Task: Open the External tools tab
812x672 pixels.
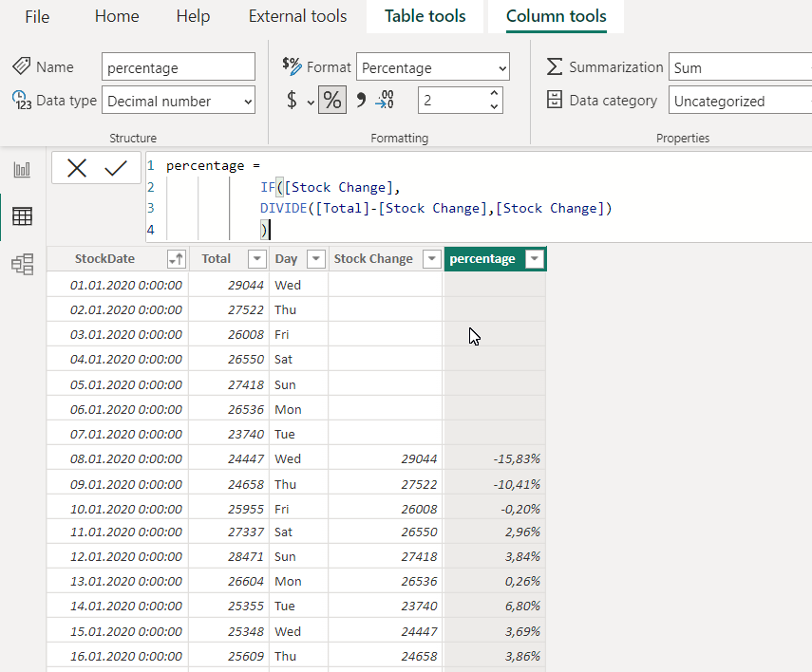Action: coord(298,16)
